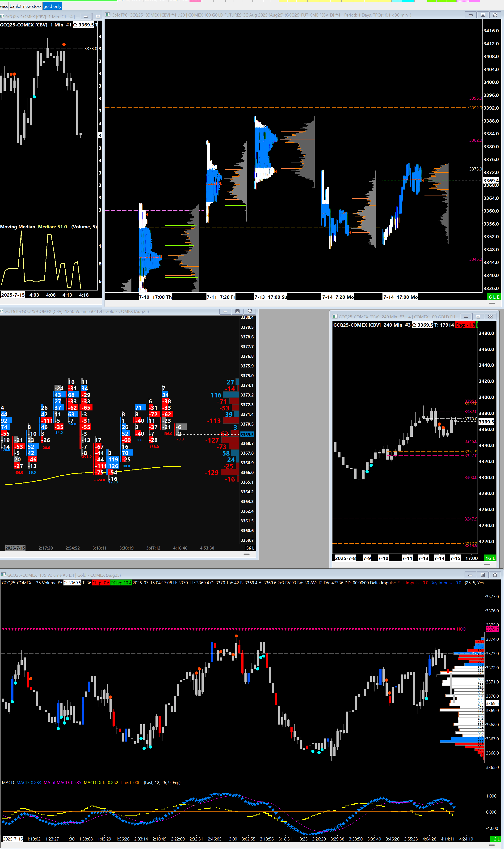This screenshot has width=504, height=849.
Task: Click the 240 Min chart window icon
Action: 335,316
